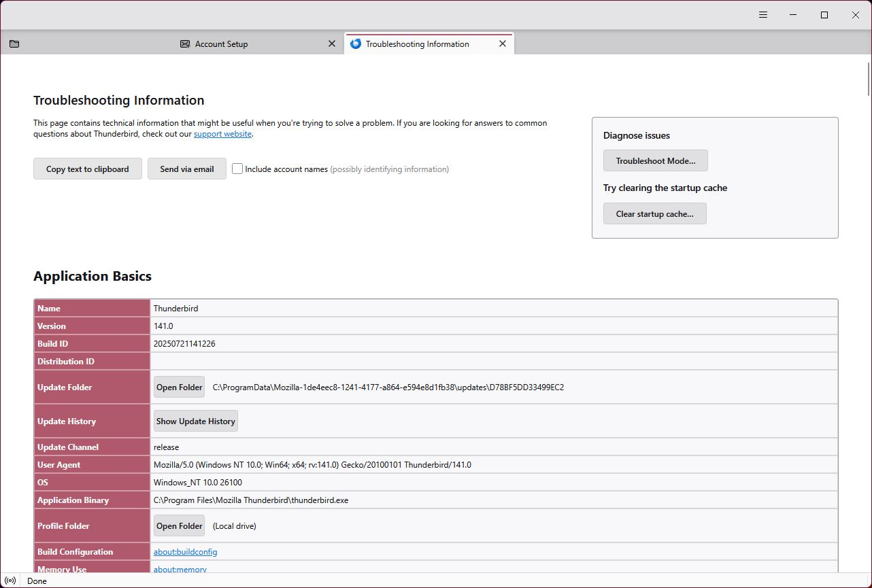872x588 pixels.
Task: Open the Update Folder location
Action: click(x=179, y=387)
